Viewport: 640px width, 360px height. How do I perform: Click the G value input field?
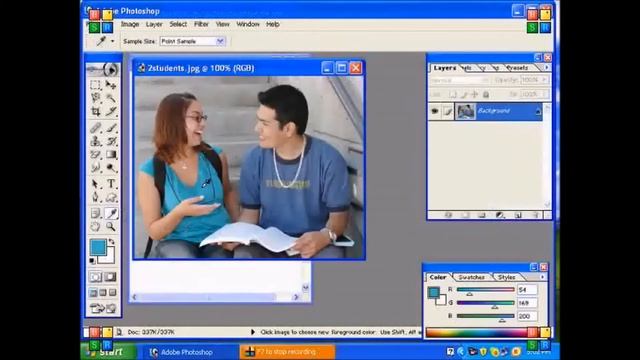pyautogui.click(x=527, y=303)
